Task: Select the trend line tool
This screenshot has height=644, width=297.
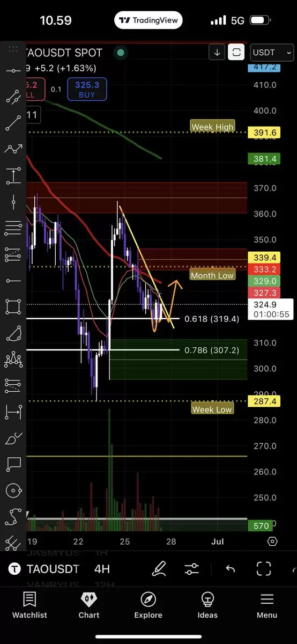Action: click(13, 123)
